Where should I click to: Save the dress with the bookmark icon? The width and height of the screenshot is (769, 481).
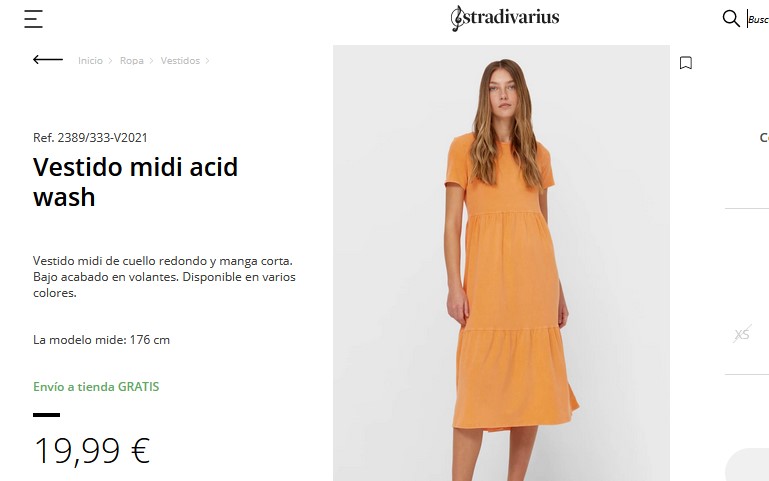[686, 63]
